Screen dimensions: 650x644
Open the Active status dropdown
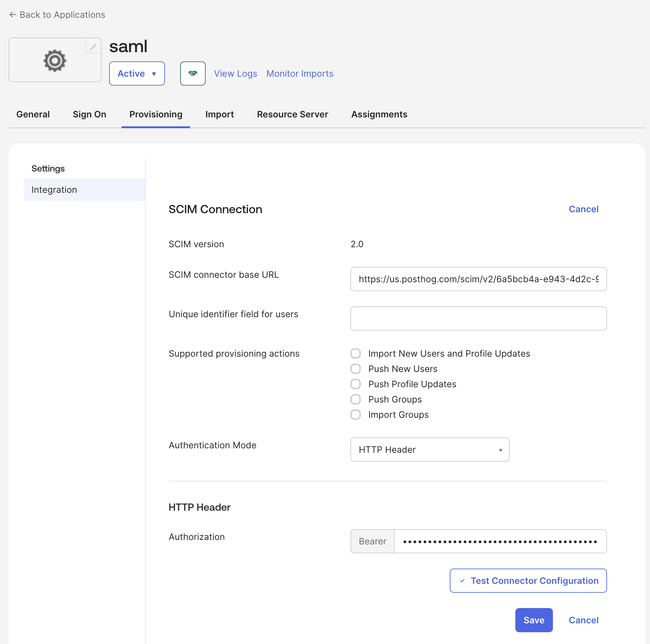137,73
